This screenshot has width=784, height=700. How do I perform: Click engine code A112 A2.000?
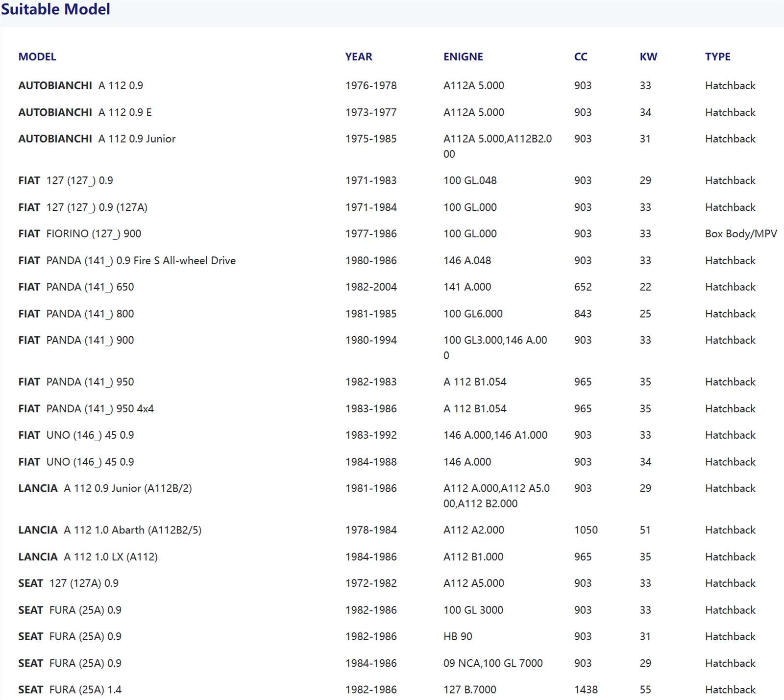[x=474, y=530]
